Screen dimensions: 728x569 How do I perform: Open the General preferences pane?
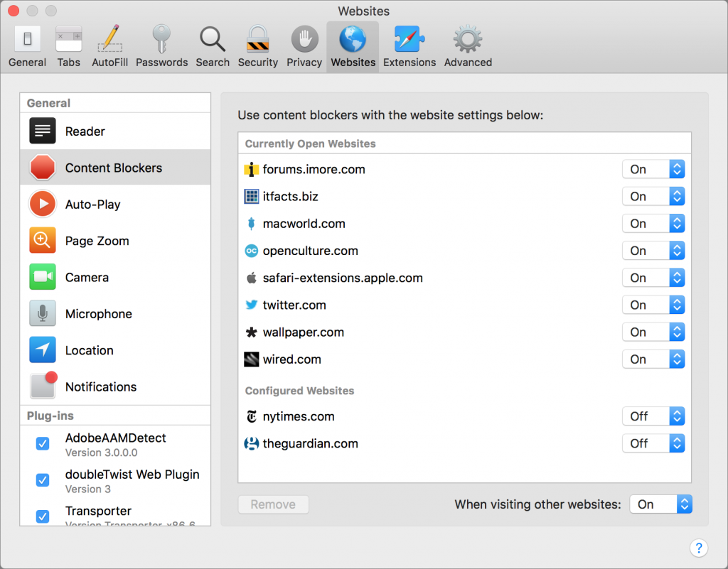[x=28, y=47]
